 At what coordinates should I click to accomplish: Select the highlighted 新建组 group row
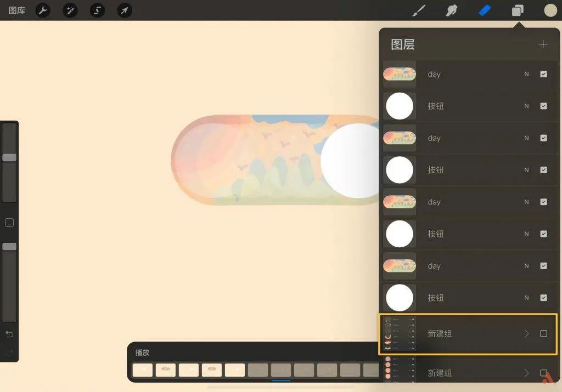[x=468, y=334]
